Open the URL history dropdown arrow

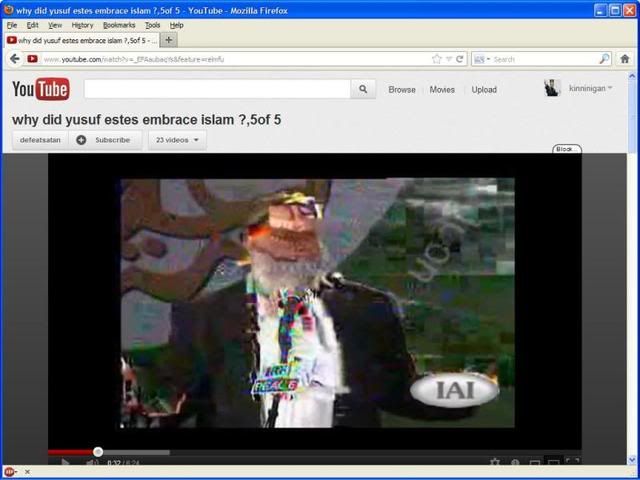coord(449,59)
